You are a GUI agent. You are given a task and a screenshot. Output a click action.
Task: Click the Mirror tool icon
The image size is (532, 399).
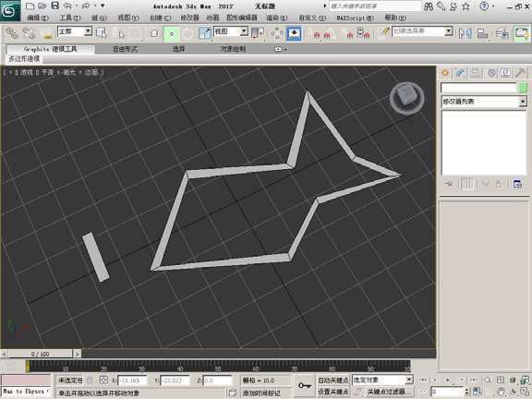point(465,33)
